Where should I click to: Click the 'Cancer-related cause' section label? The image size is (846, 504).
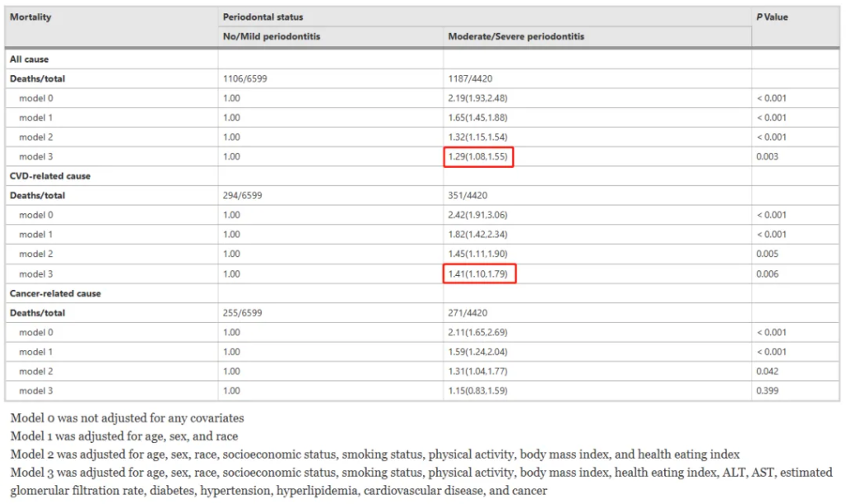click(x=55, y=293)
